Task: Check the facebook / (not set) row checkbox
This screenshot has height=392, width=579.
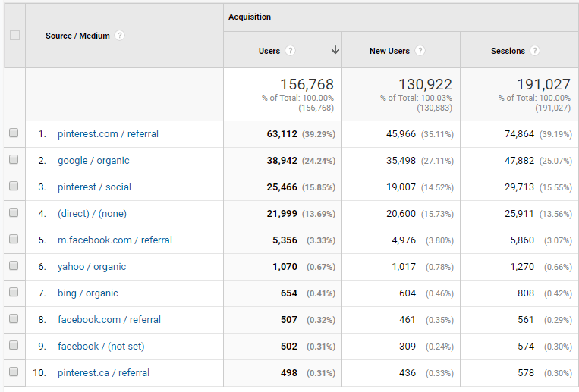Action: tap(14, 345)
